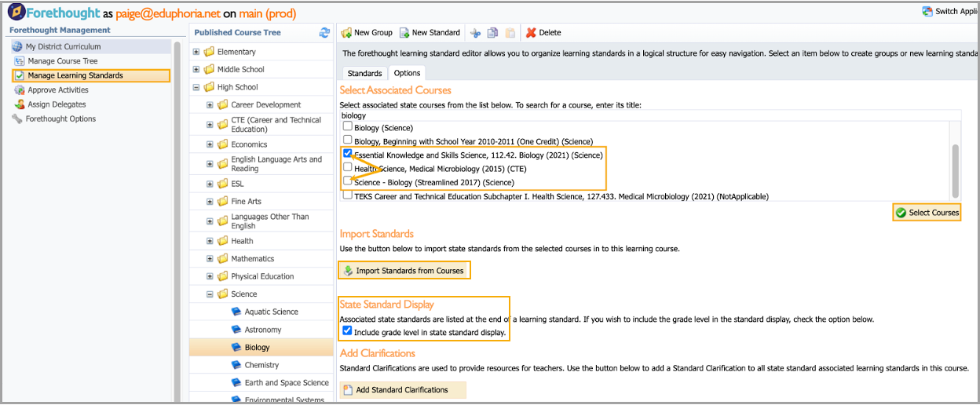Expand the Physical Education folder
This screenshot has height=405, width=980.
[210, 276]
